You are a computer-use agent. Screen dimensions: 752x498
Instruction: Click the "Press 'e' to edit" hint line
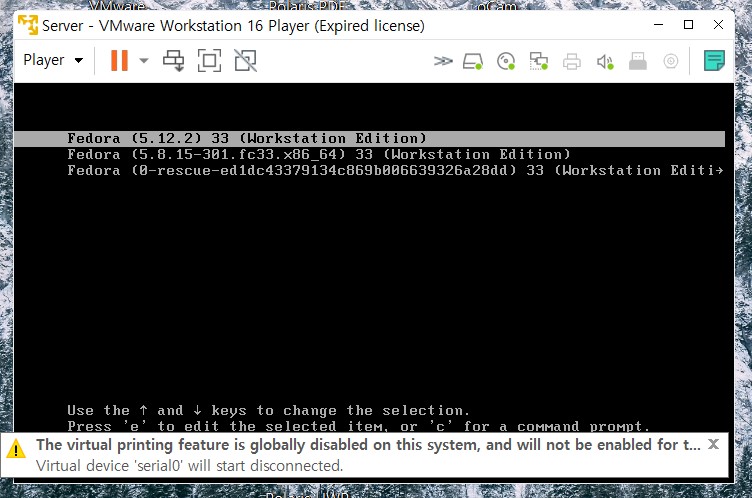(358, 426)
